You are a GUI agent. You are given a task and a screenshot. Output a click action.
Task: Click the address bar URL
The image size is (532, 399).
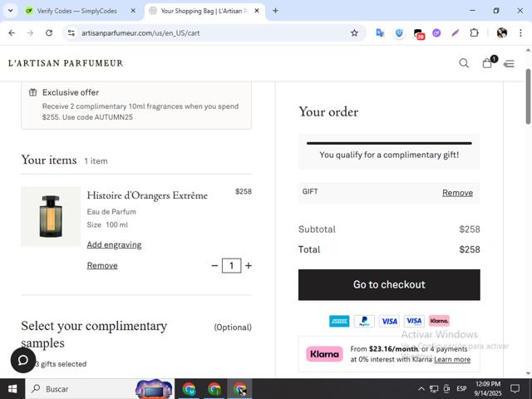click(140, 33)
